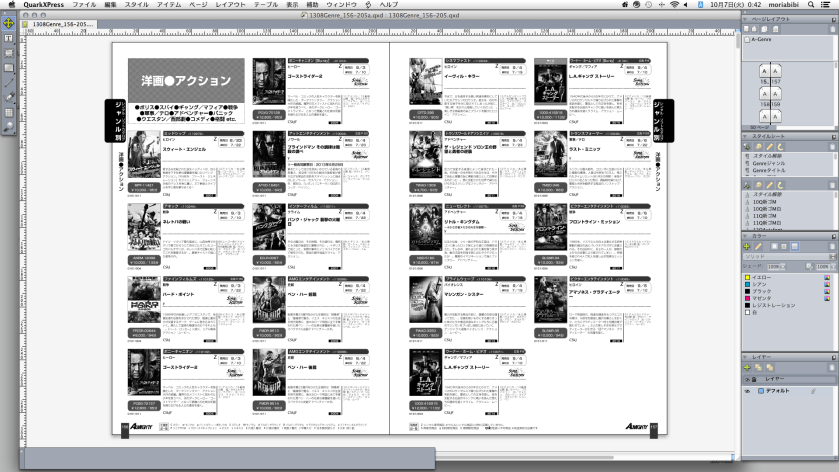The height and width of the screenshot is (472, 839).
Task: Click edit pencil icon for character styles
Action: coord(769,185)
